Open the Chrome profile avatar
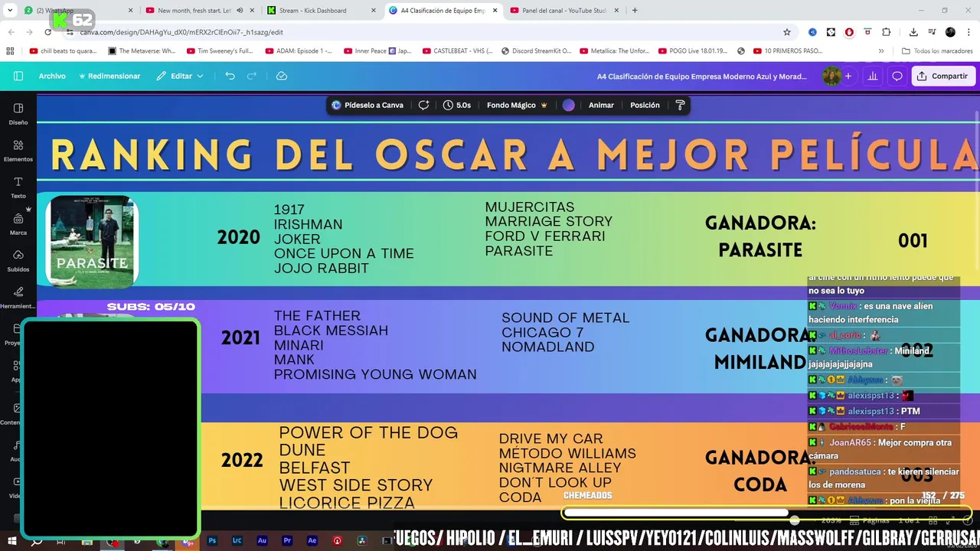This screenshot has width=980, height=551. [950, 32]
